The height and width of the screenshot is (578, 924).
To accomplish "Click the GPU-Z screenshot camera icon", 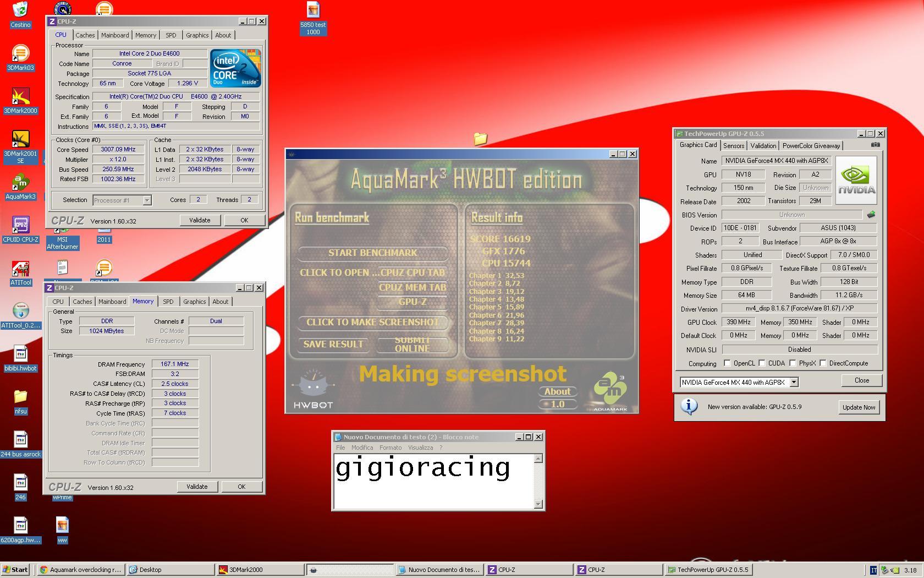I will [875, 145].
